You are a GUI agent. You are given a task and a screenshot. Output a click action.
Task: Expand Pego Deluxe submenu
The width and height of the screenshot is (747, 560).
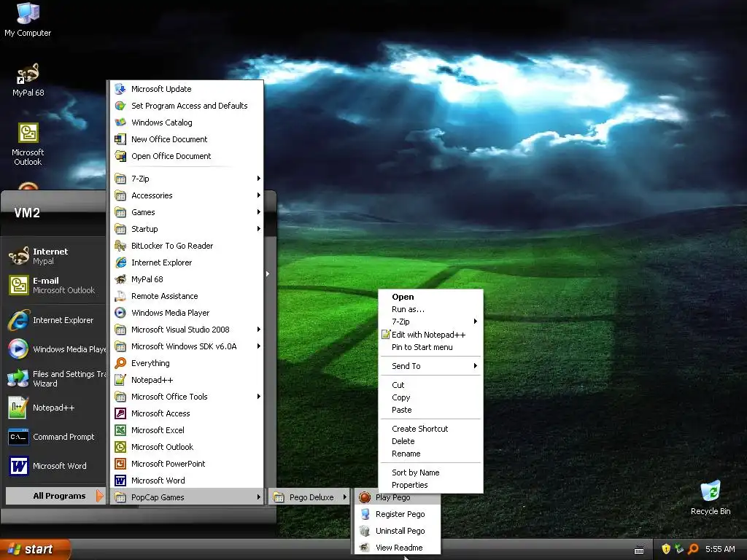(x=309, y=497)
